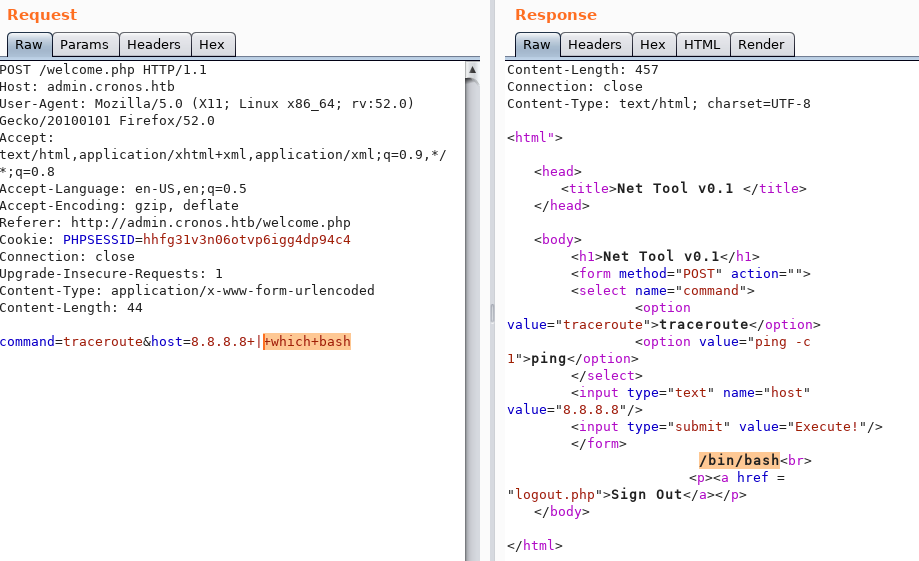
Task: View the Response Headers tab
Action: pyautogui.click(x=595, y=45)
